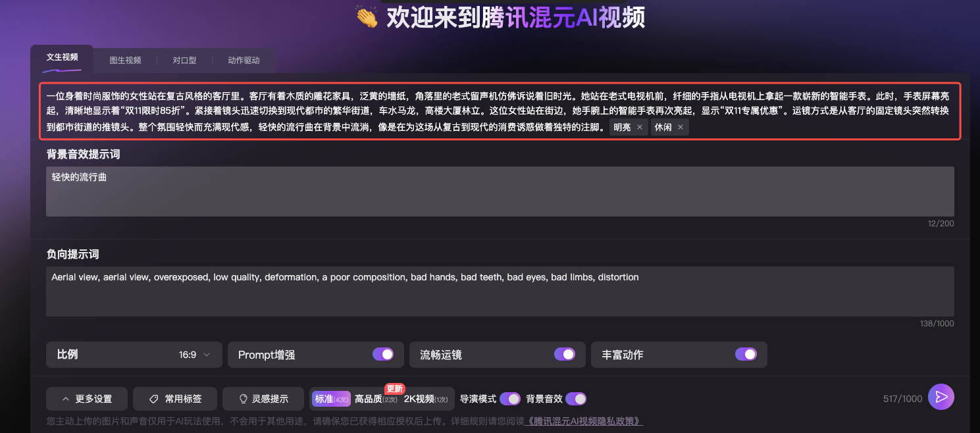Click the 更多设置 button

[87, 399]
